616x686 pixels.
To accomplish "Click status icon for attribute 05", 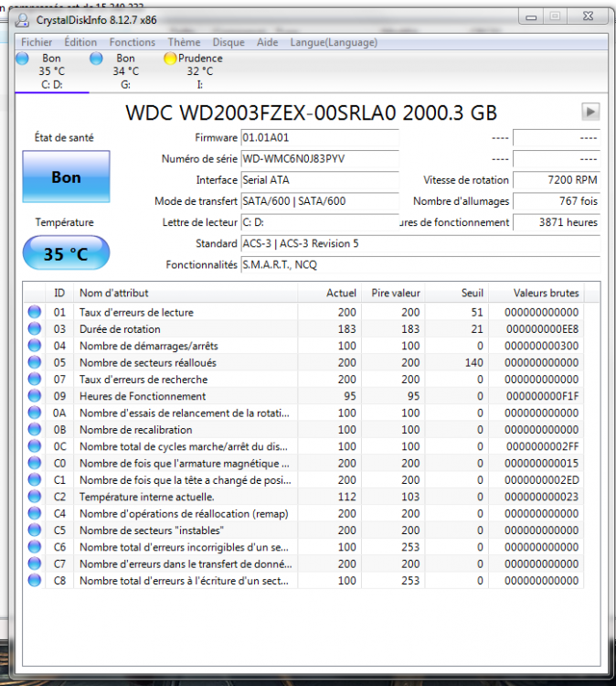I will [x=34, y=362].
